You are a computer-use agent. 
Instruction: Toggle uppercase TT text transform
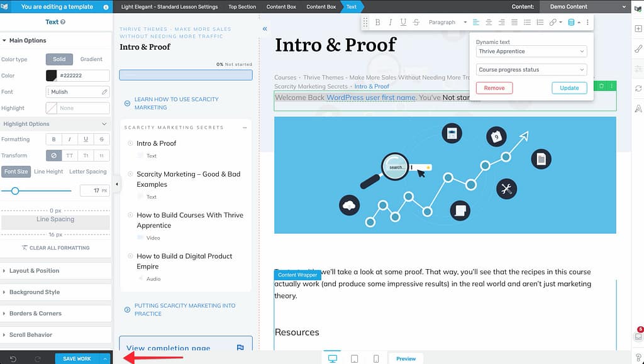click(x=70, y=155)
